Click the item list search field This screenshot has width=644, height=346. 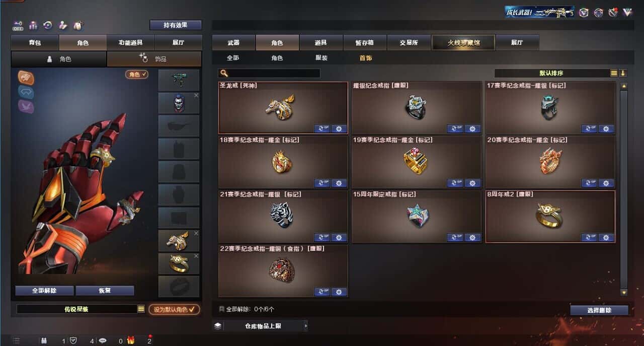[x=270, y=74]
